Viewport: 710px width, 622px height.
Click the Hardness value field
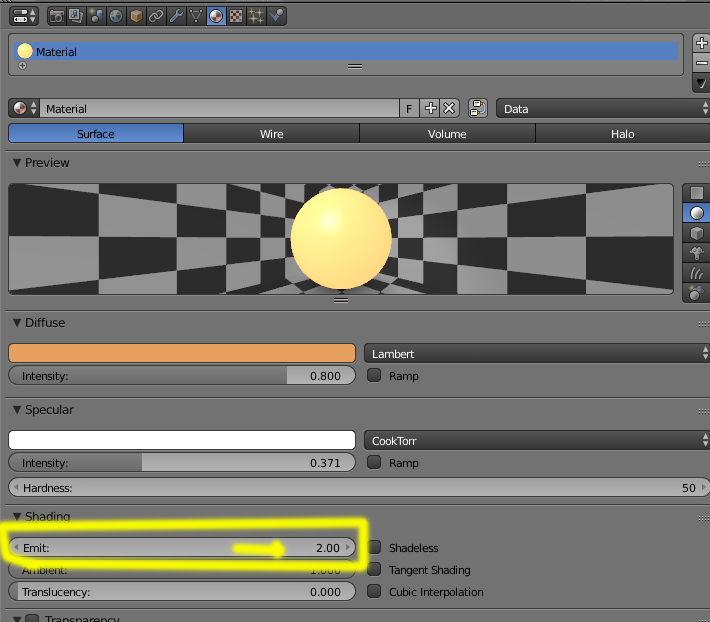[359, 488]
